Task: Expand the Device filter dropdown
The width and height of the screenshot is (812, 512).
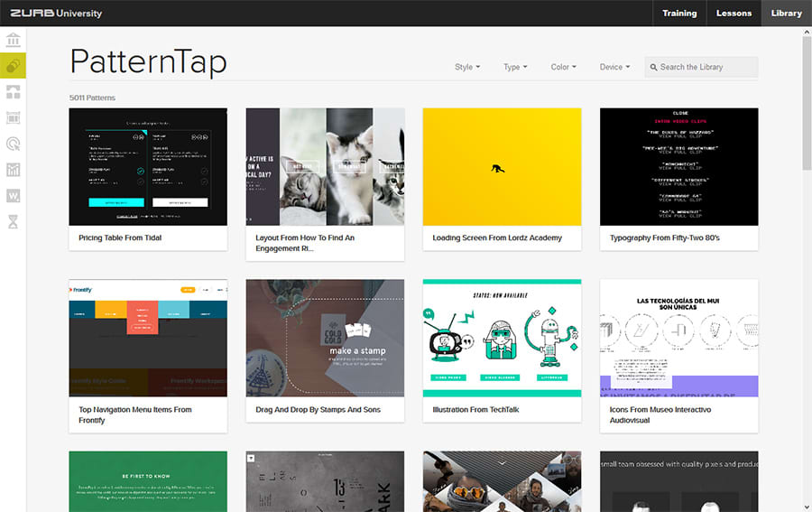Action: 614,67
